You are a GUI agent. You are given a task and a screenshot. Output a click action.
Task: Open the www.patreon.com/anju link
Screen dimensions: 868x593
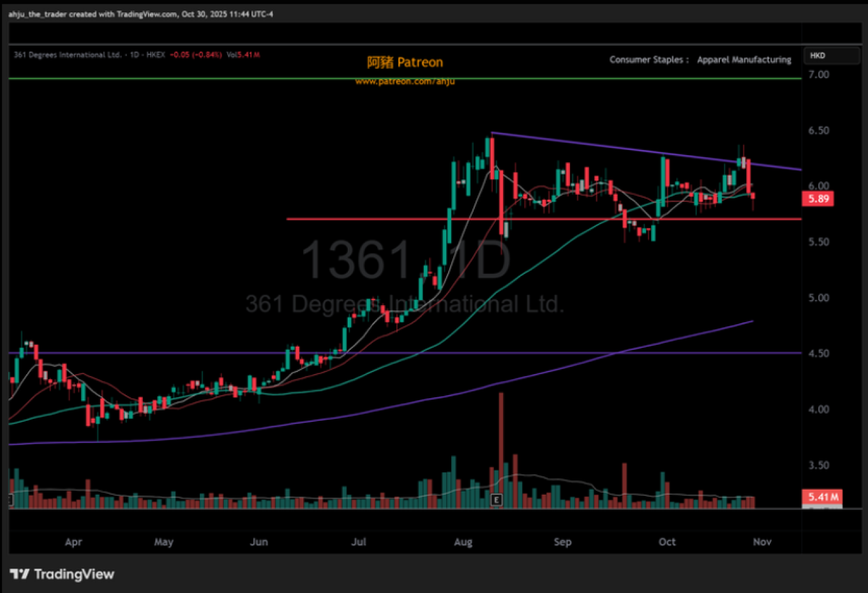point(405,82)
